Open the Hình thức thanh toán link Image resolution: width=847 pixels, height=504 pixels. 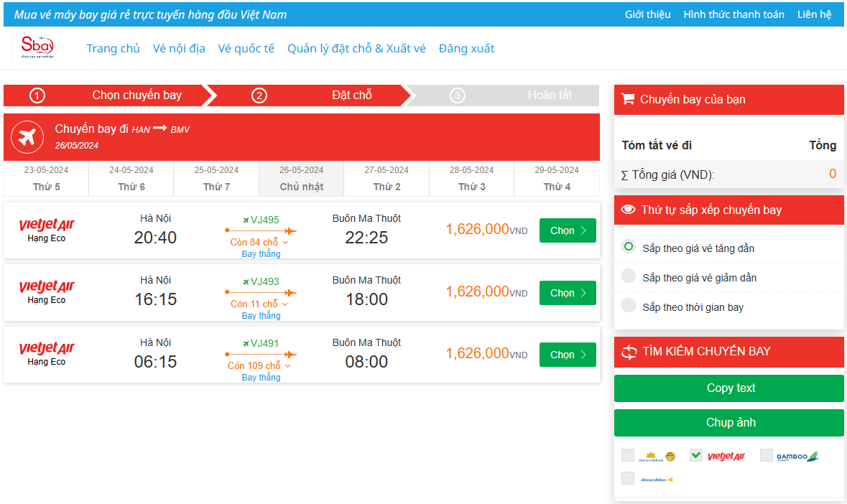[733, 14]
